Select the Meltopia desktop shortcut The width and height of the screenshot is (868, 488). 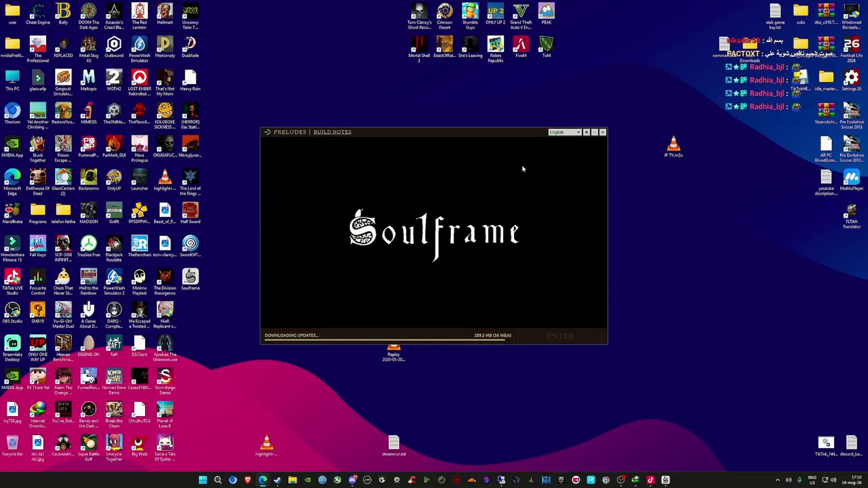pyautogui.click(x=89, y=81)
